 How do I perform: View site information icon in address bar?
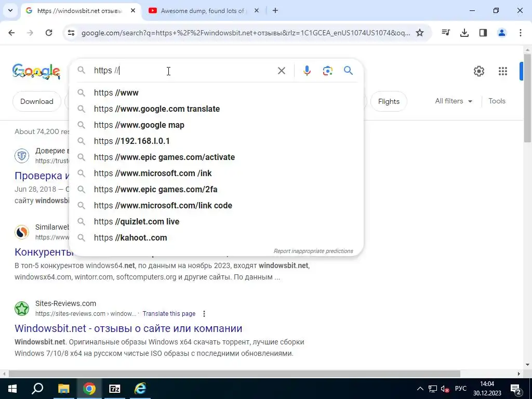click(x=71, y=33)
